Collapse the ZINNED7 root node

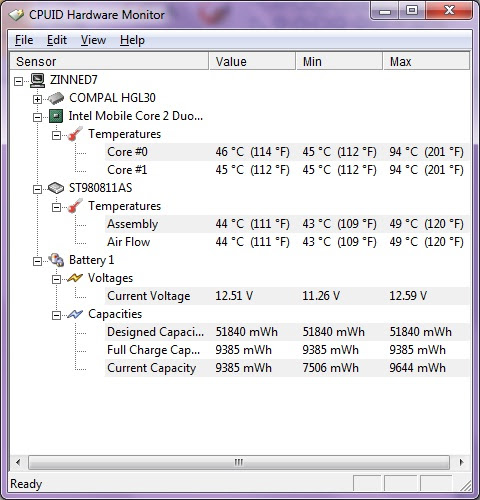pyautogui.click(x=19, y=81)
